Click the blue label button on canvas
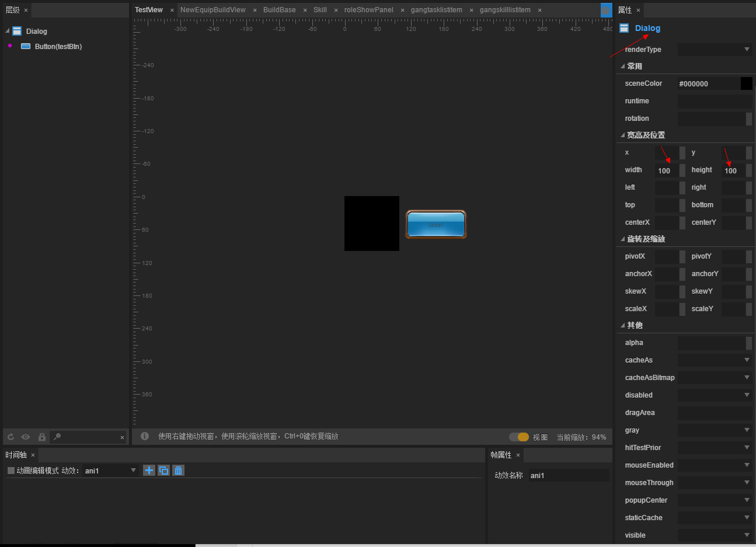This screenshot has height=547, width=756. (x=436, y=224)
